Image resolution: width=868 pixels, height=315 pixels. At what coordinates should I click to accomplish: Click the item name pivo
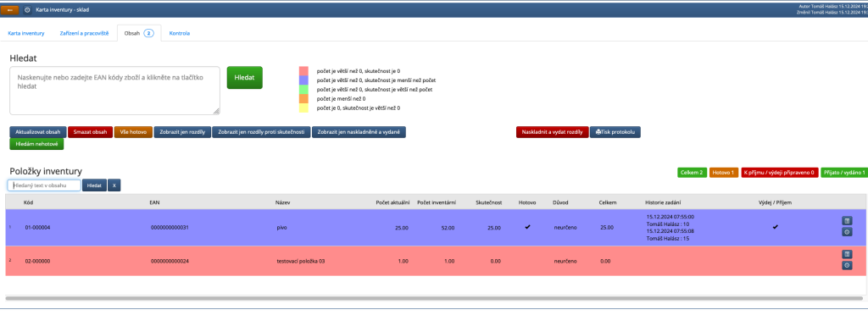(282, 228)
